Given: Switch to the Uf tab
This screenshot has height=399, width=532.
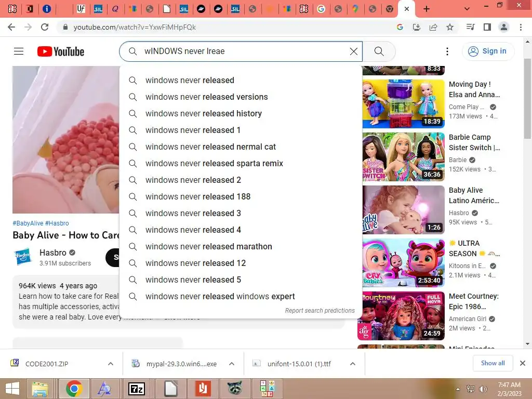Looking at the screenshot, I should [x=81, y=9].
